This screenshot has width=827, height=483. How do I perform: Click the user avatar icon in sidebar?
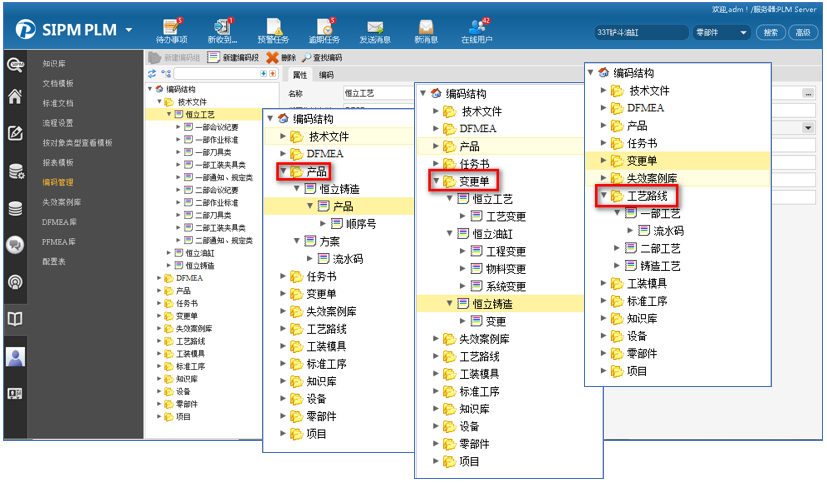(x=15, y=356)
